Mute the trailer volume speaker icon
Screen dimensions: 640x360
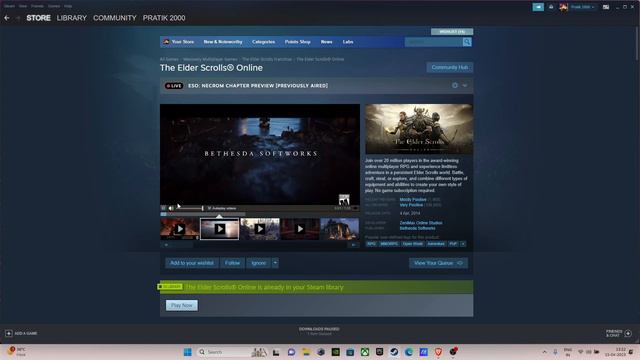pos(171,208)
